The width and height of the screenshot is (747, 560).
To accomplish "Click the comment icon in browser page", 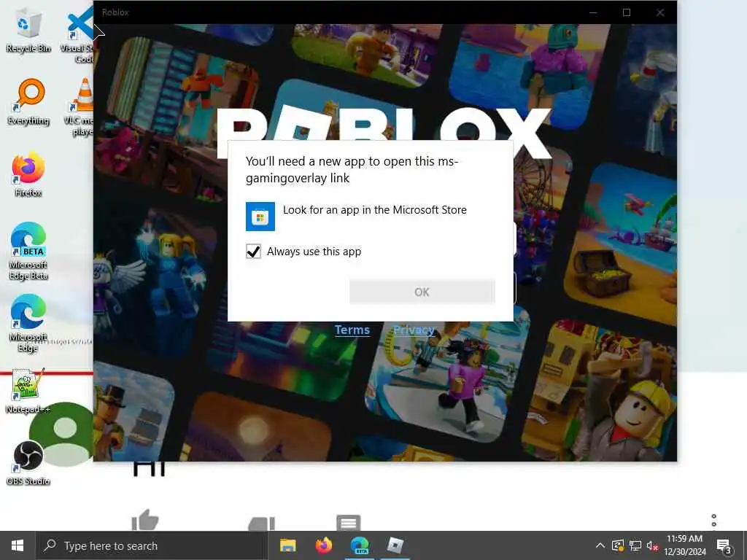I will pos(348,522).
